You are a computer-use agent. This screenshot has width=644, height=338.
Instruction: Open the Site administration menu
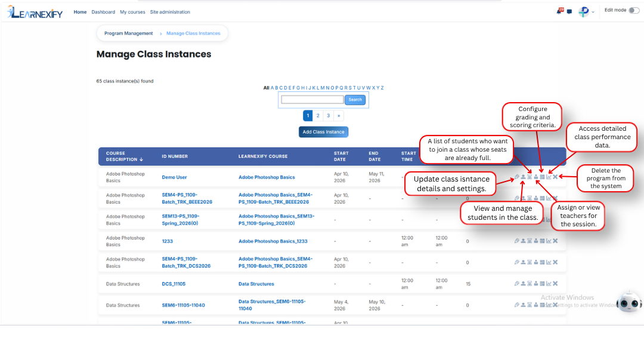tap(169, 12)
